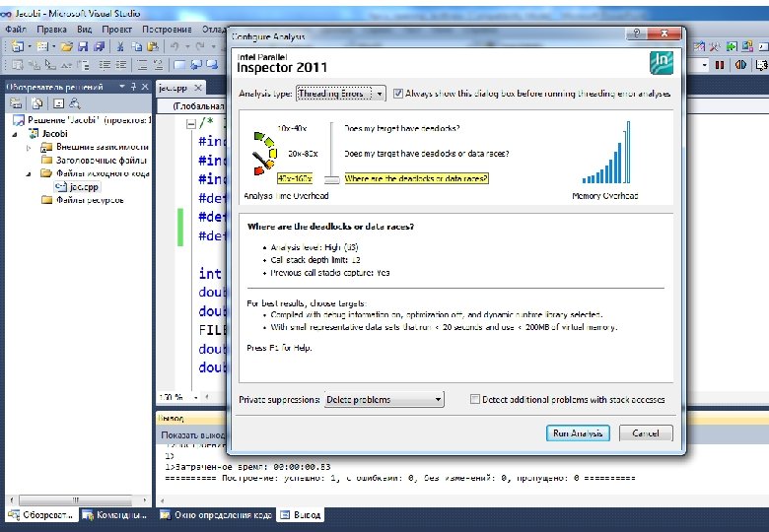The width and height of the screenshot is (769, 532).
Task: Switch to the Команды bottom tab
Action: [115, 515]
